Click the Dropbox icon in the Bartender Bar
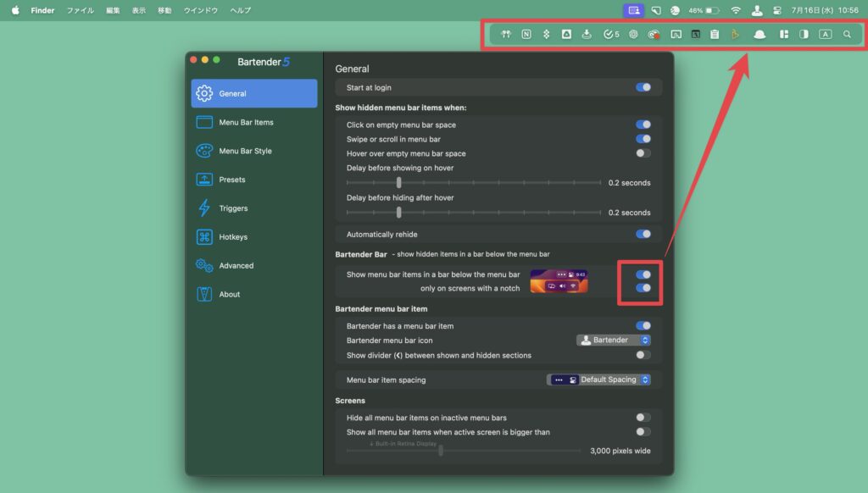 547,34
